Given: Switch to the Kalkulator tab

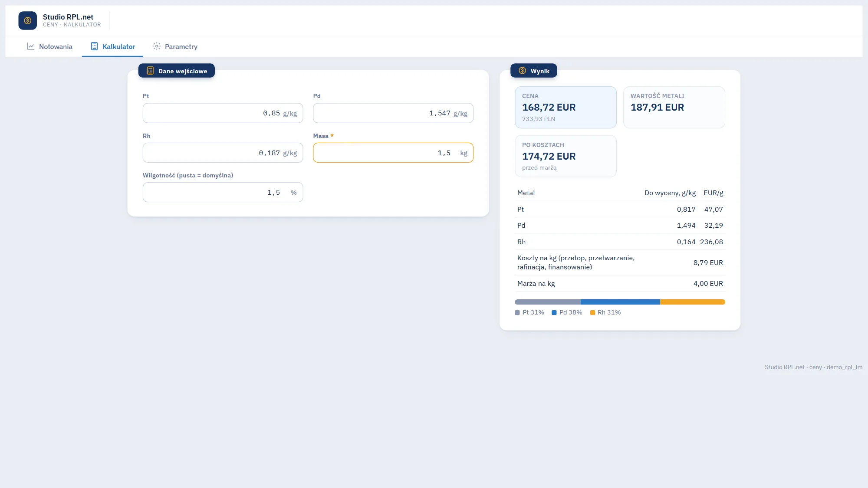Looking at the screenshot, I should tap(112, 46).
